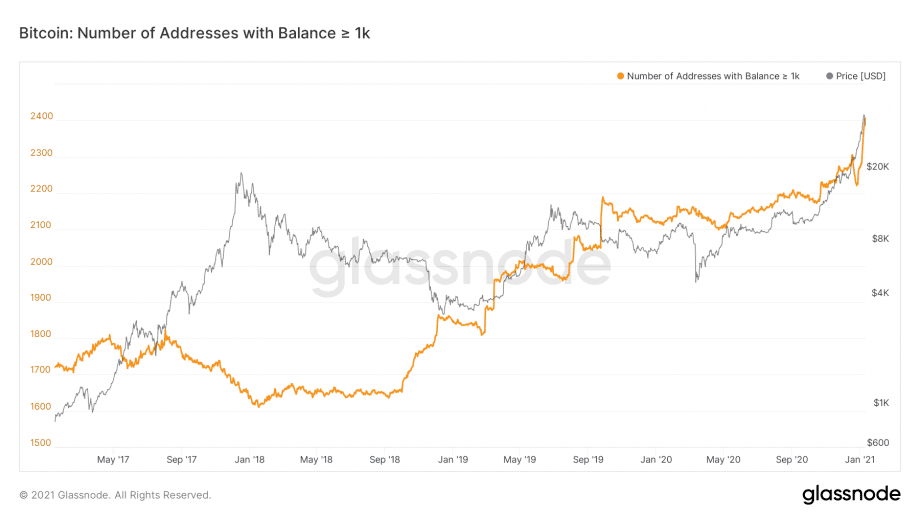The height and width of the screenshot is (518, 920).
Task: Select the Jan '21 x-axis label
Action: click(860, 459)
